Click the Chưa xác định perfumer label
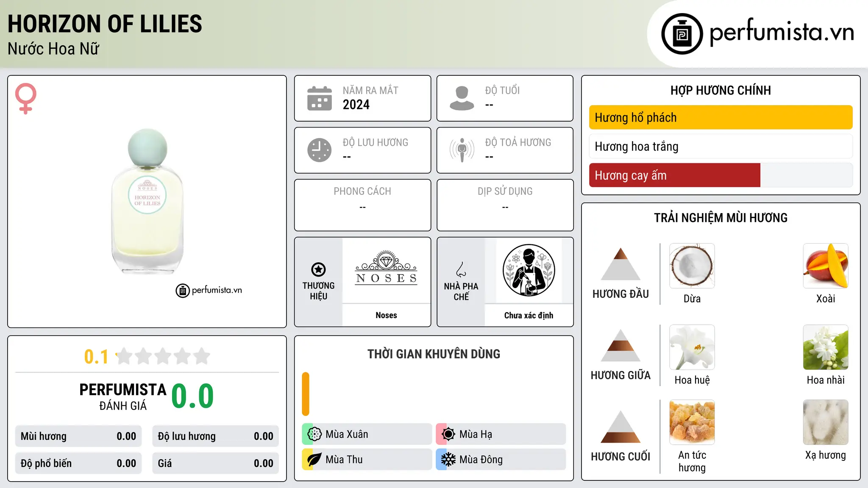This screenshot has width=868, height=488. pyautogui.click(x=529, y=315)
